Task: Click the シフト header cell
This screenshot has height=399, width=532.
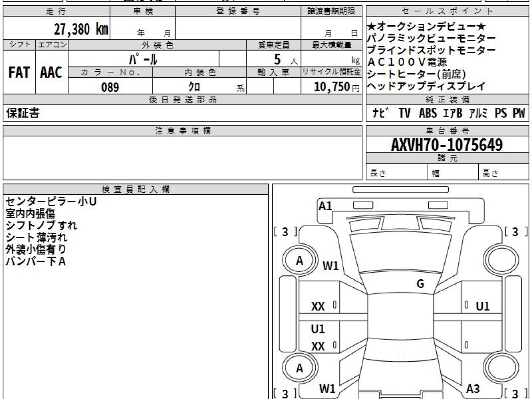Action: coord(19,45)
